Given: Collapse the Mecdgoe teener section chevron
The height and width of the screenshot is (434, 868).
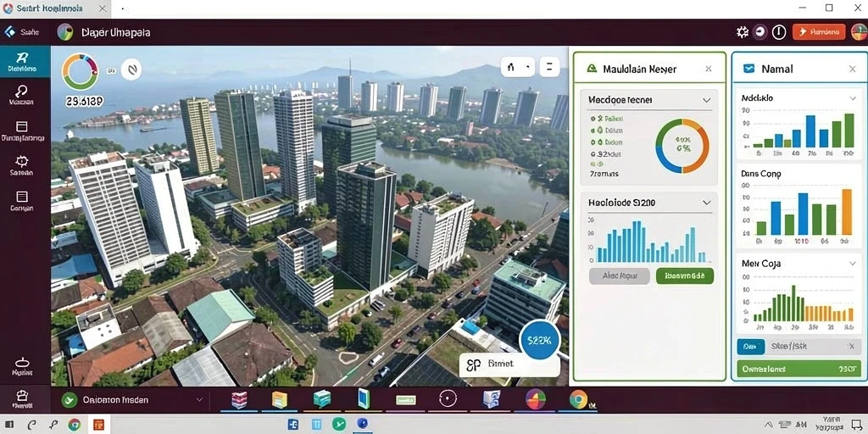Looking at the screenshot, I should point(706,100).
